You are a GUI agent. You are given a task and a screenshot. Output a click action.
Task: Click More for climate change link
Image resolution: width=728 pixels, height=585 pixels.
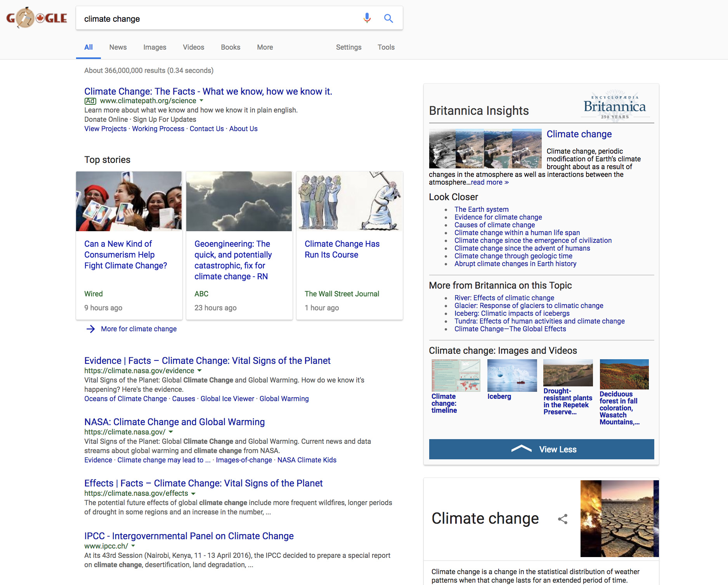pos(139,329)
